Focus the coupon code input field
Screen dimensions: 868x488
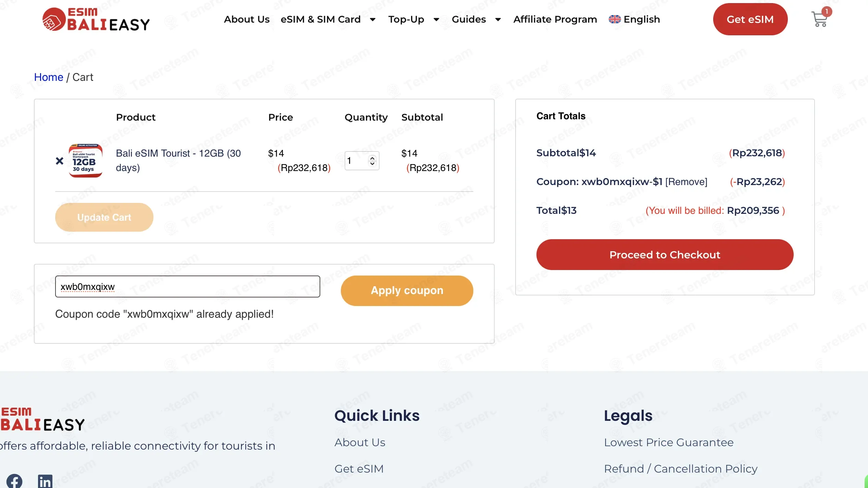[188, 286]
